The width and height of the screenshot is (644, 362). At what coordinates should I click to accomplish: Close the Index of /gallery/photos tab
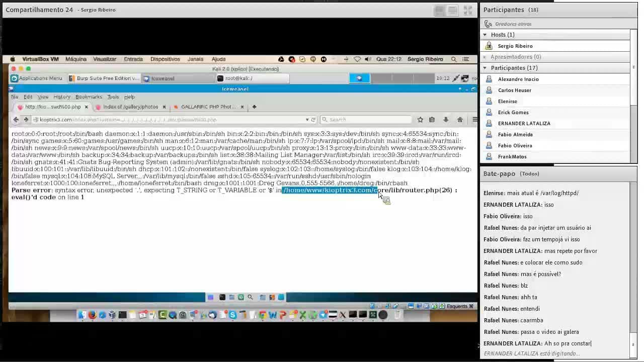click(164, 107)
